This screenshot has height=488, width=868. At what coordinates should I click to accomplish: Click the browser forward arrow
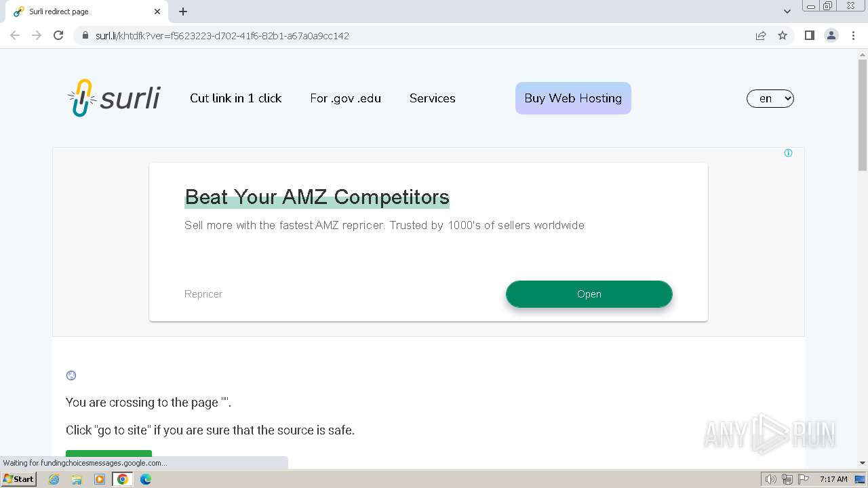[x=37, y=35]
